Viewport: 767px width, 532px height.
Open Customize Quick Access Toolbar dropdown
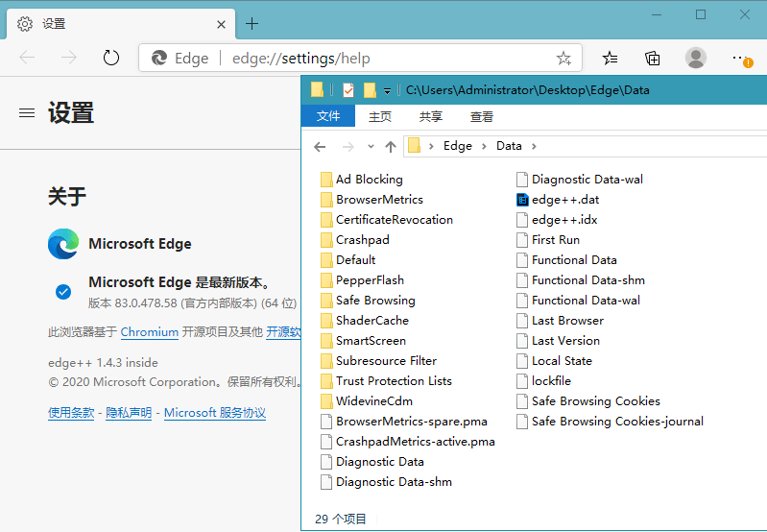pyautogui.click(x=387, y=91)
